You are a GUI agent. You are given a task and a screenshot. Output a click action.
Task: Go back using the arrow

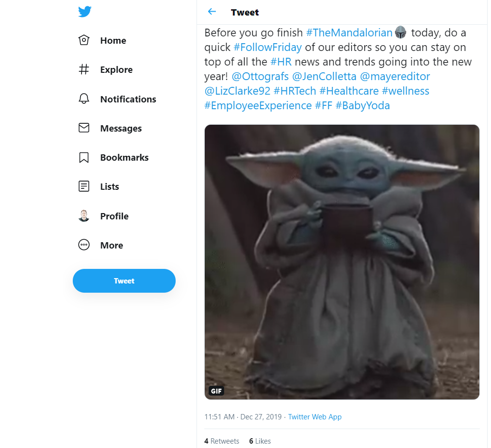click(x=212, y=12)
